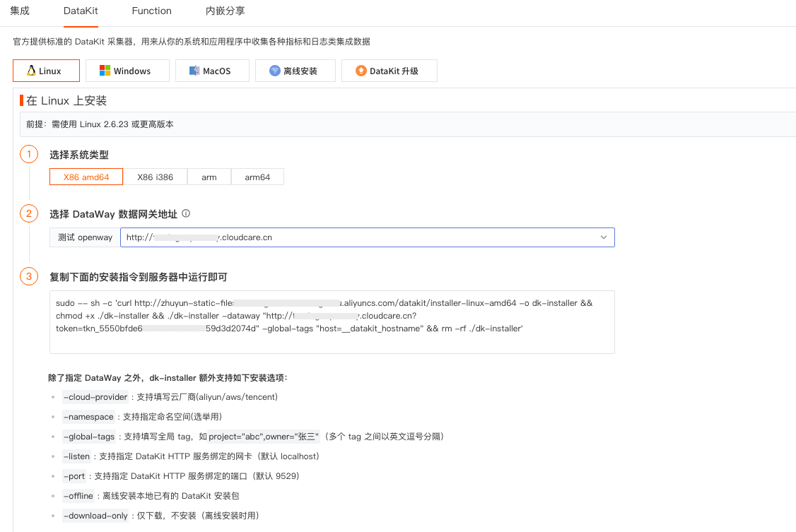796x532 pixels.
Task: Open the Function tab
Action: (152, 11)
